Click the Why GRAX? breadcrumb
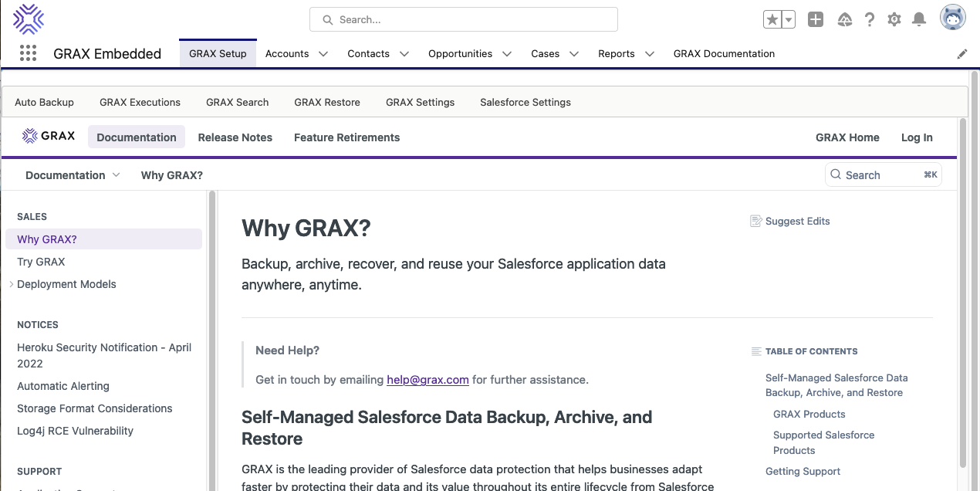The width and height of the screenshot is (980, 491). (x=171, y=175)
